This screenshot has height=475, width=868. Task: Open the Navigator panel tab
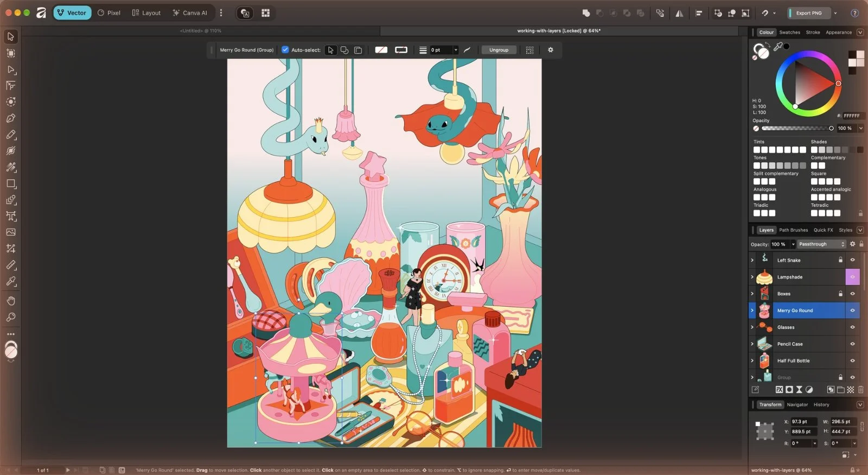pyautogui.click(x=797, y=405)
